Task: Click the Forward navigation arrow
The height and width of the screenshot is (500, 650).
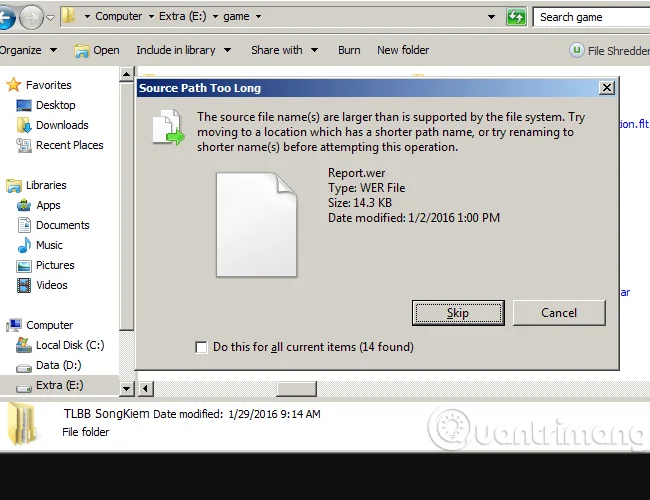Action: pyautogui.click(x=32, y=18)
